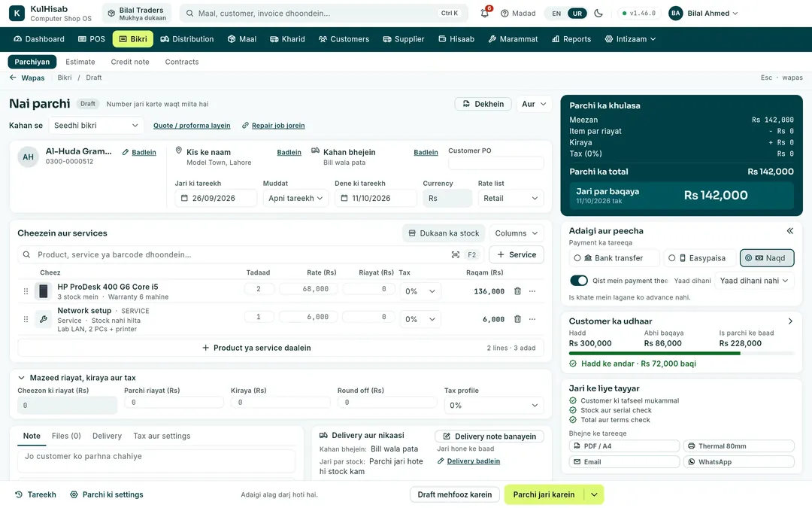
Task: Click Quote / proforma layein link
Action: [192, 126]
